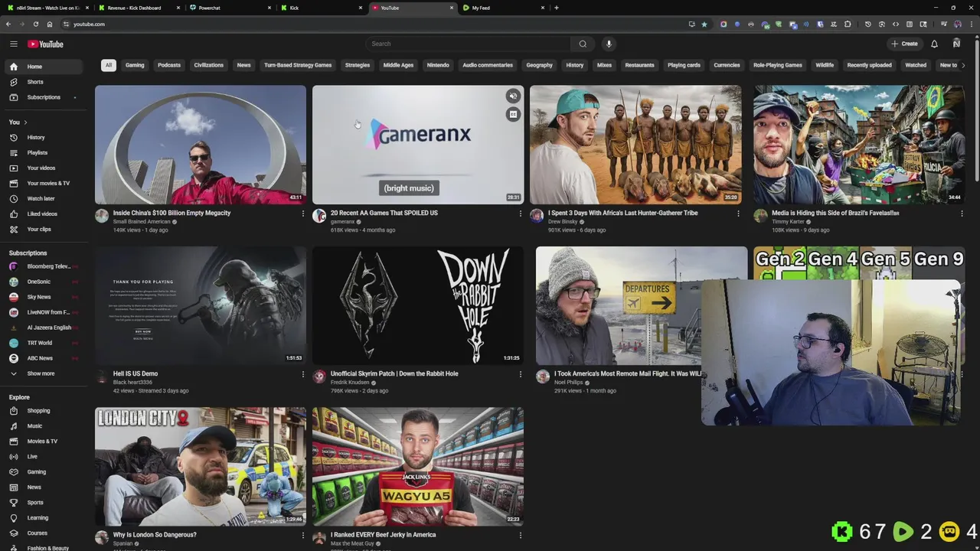Switch to the Powerchat browser tab
The image size is (980, 551).
(230, 8)
